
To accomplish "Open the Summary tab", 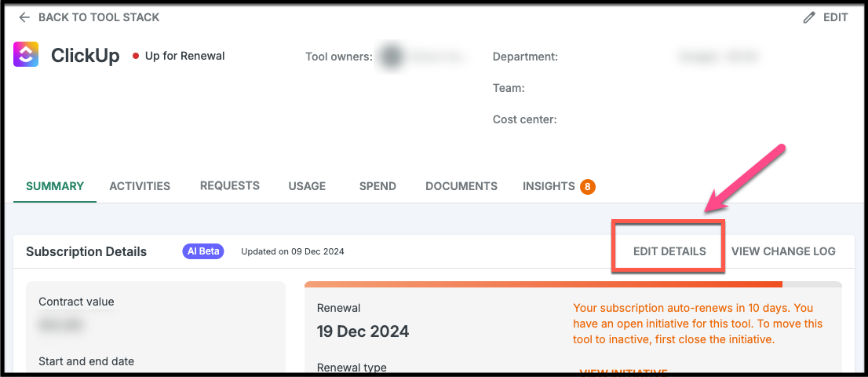I will coord(55,186).
